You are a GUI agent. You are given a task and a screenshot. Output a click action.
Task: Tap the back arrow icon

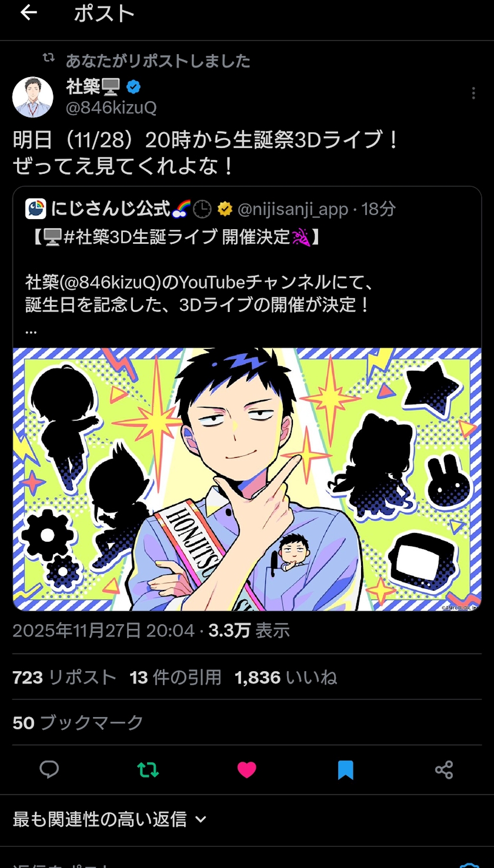28,13
